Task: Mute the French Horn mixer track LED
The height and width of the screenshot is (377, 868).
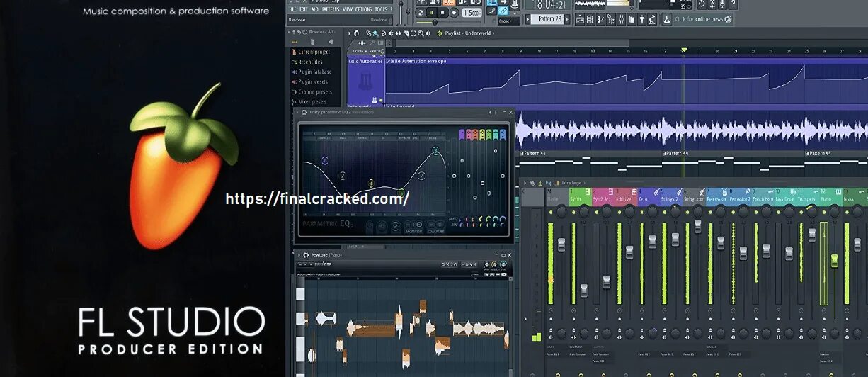Action: [x=755, y=212]
